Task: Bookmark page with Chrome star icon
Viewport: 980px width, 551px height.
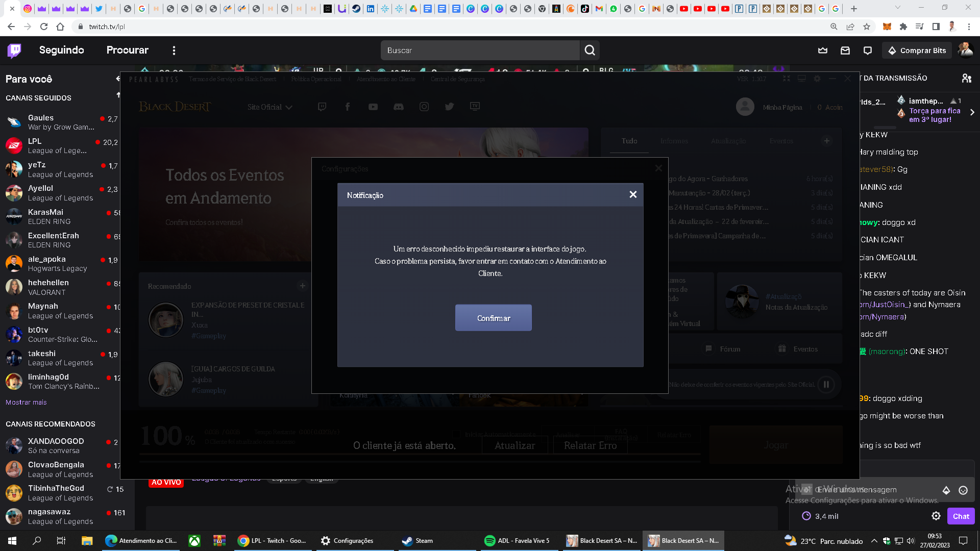Action: click(867, 27)
